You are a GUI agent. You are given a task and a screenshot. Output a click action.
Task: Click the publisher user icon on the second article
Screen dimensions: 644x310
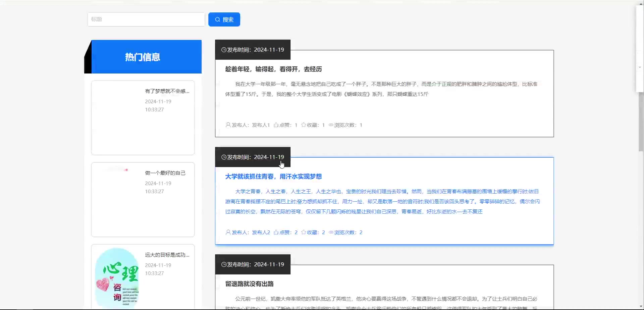pyautogui.click(x=228, y=232)
